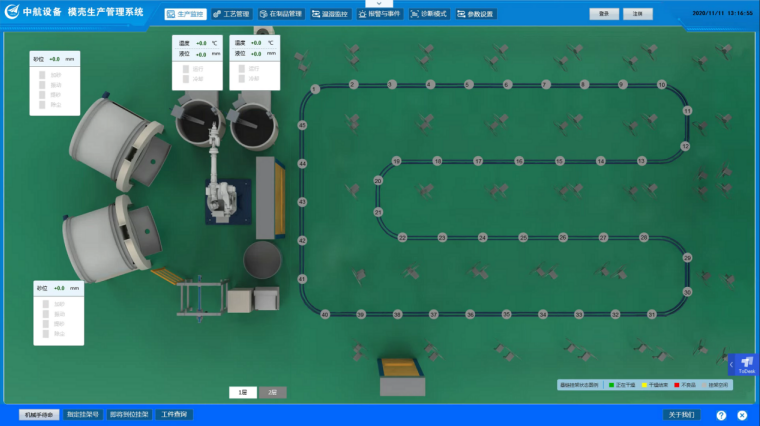Viewport: 760px width, 426px height.
Task: Click the 指定挂架号 button
Action: tap(83, 415)
